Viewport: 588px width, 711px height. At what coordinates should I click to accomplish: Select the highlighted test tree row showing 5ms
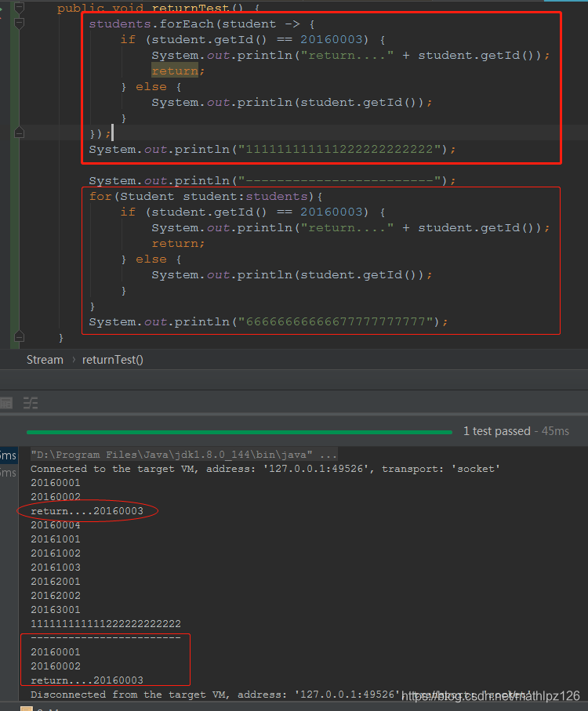point(8,455)
